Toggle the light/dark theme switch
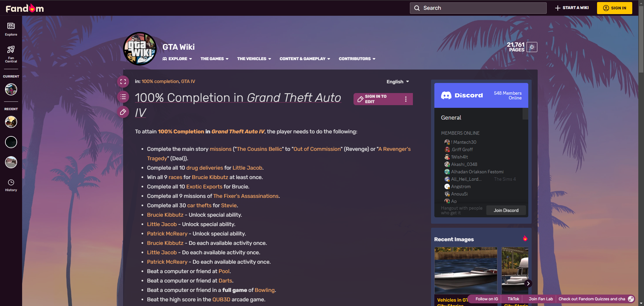Viewport: 644px width, 306px height. 532,47
